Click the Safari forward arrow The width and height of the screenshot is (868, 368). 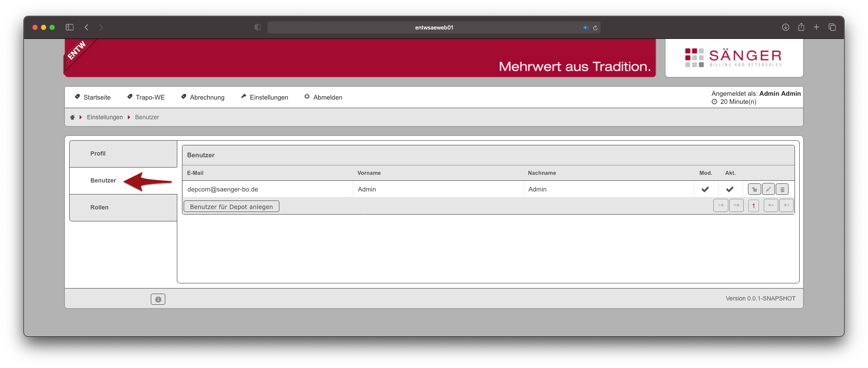point(101,27)
